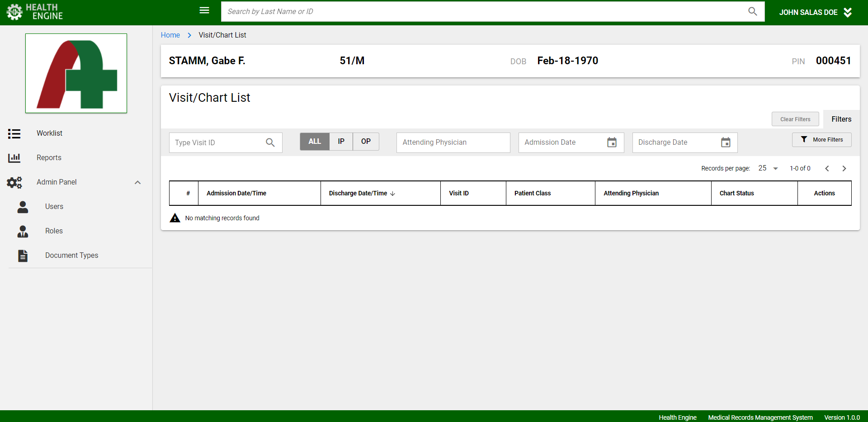Go to the next page of records
The width and height of the screenshot is (868, 422).
pos(844,168)
